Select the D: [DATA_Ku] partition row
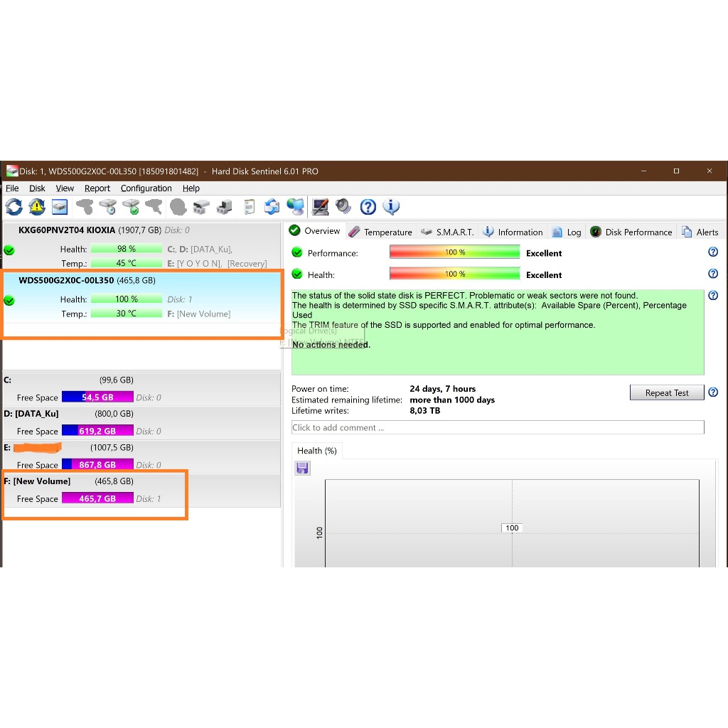This screenshot has height=728, width=728. point(142,423)
